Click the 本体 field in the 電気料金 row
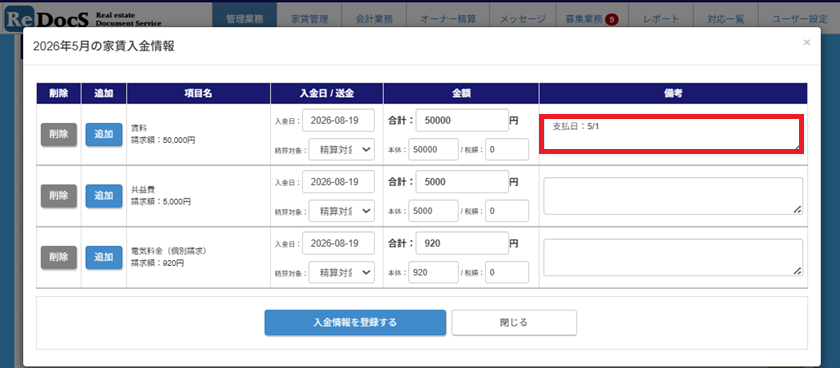This screenshot has height=368, width=840. [433, 272]
